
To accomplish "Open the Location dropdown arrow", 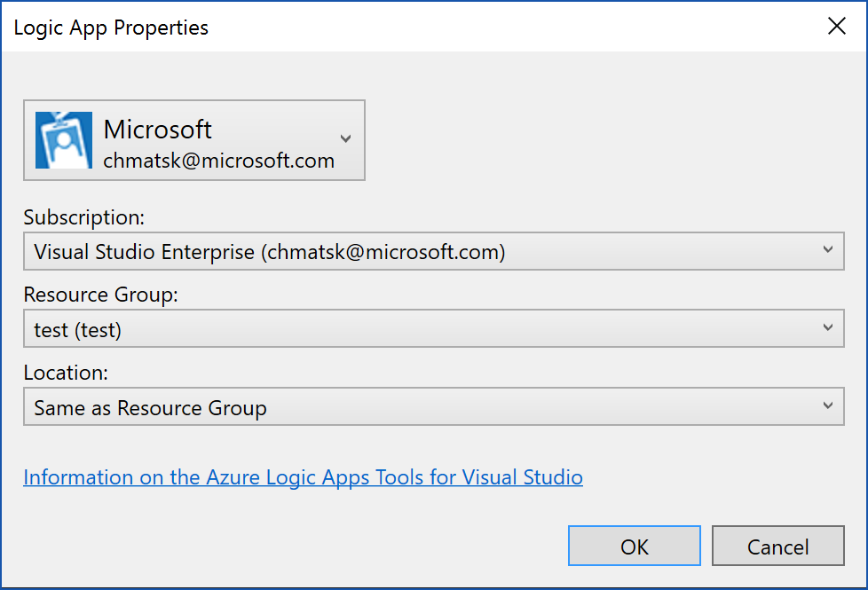I will [827, 405].
